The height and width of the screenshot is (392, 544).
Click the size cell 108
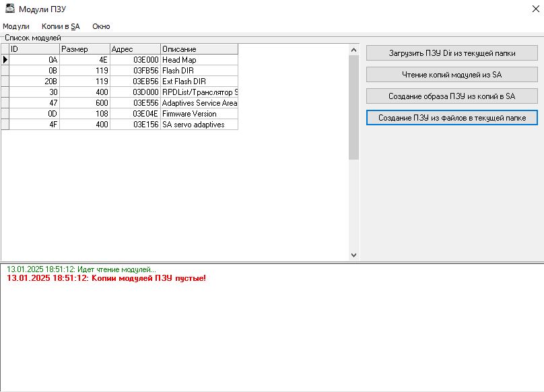[85, 114]
